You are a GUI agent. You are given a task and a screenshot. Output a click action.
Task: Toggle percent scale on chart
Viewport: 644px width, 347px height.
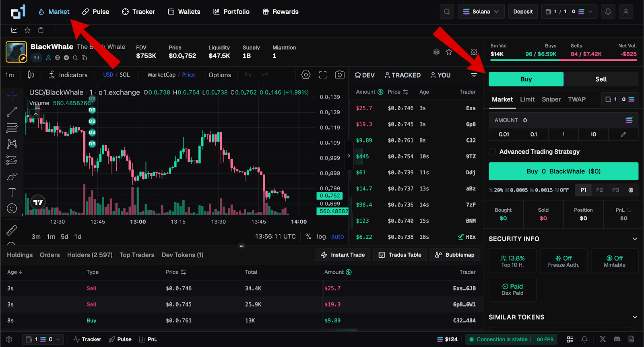tap(308, 237)
